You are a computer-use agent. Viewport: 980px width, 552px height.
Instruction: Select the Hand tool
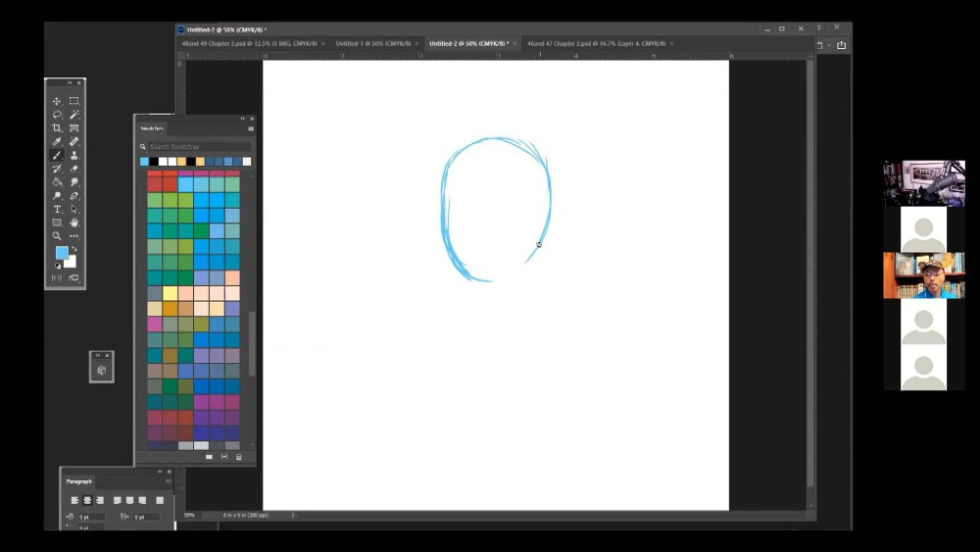[74, 223]
